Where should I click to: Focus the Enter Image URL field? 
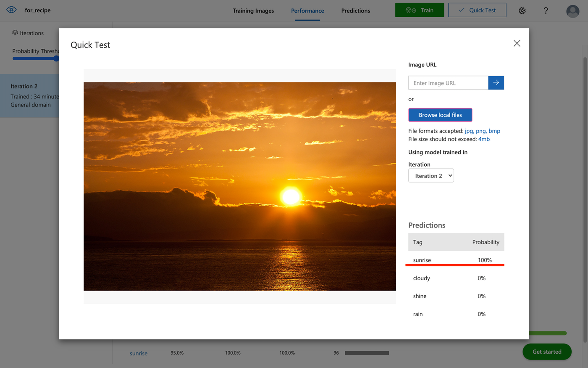(448, 83)
